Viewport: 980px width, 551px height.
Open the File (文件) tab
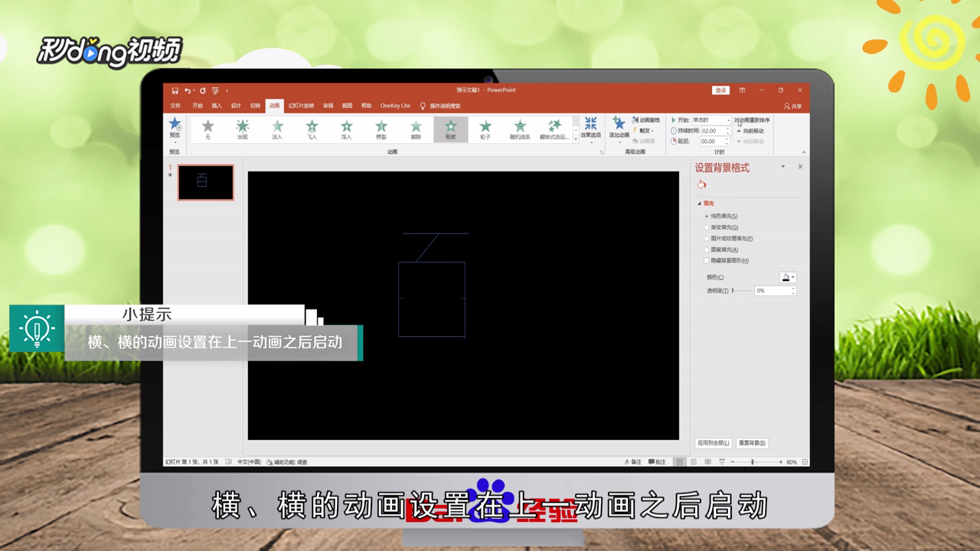175,106
